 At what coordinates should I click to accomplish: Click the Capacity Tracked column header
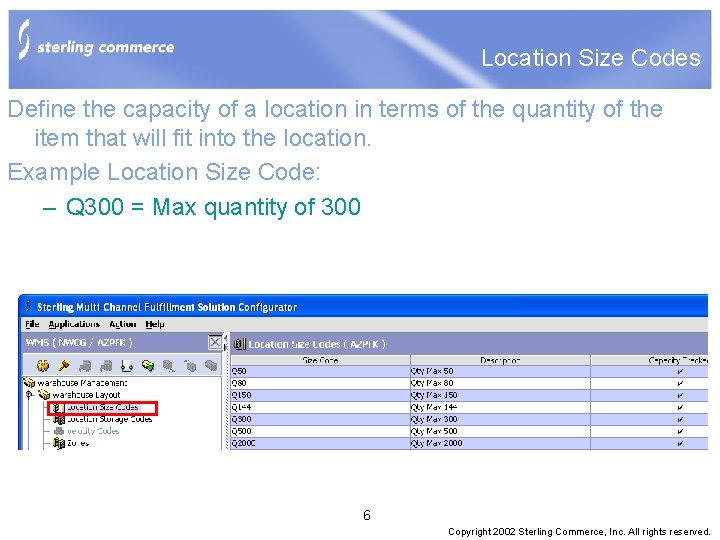tap(649, 360)
